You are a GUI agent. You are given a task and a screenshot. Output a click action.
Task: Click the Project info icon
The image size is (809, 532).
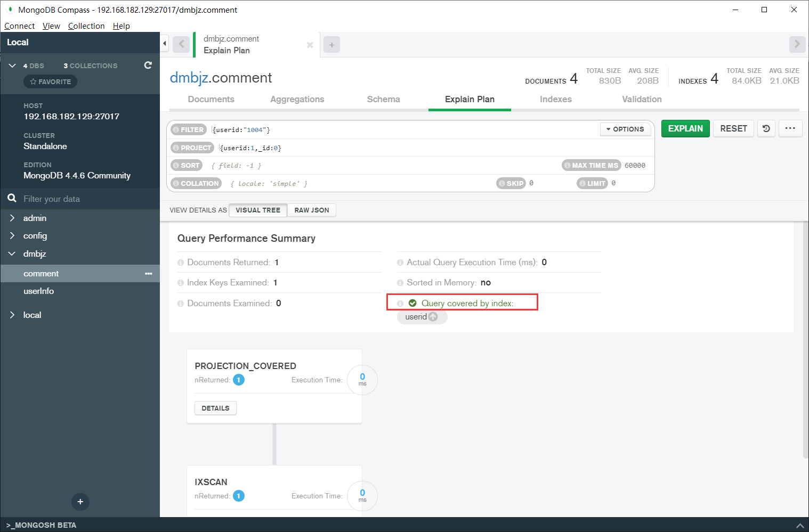(x=176, y=148)
